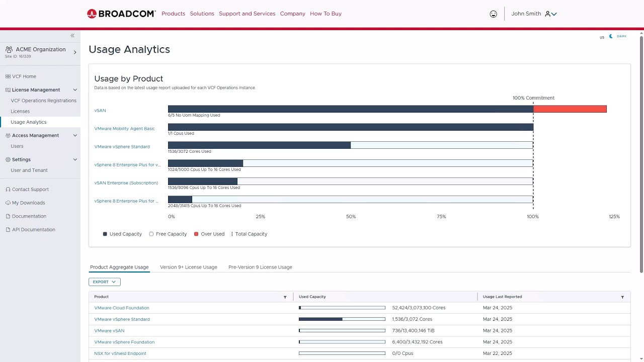Click the smiley feedback icon
Image resolution: width=644 pixels, height=362 pixels.
click(493, 14)
